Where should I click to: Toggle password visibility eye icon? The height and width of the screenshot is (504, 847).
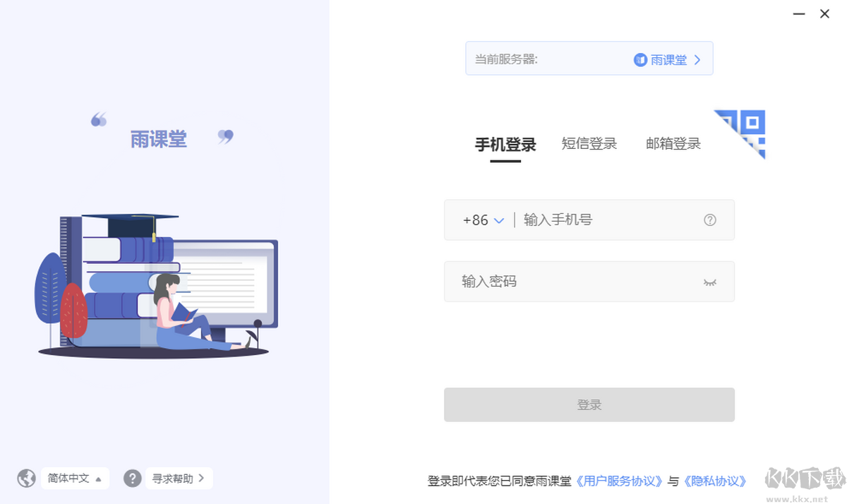(x=710, y=282)
